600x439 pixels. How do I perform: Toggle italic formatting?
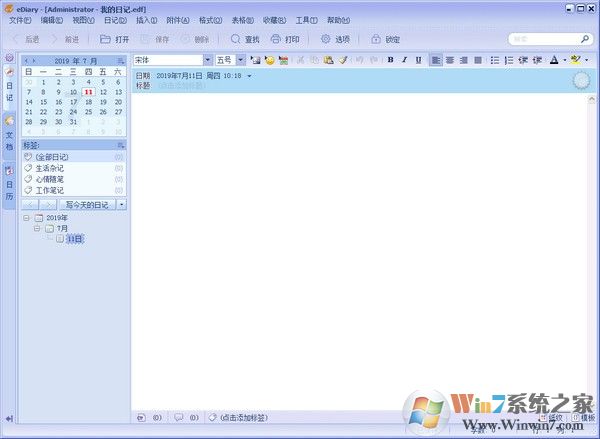point(404,60)
